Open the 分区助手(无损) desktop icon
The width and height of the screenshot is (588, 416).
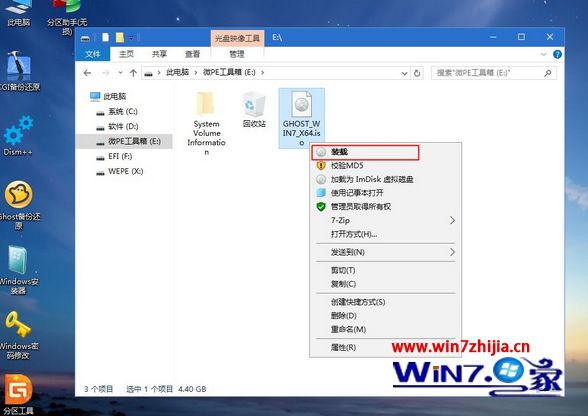pyautogui.click(x=67, y=17)
